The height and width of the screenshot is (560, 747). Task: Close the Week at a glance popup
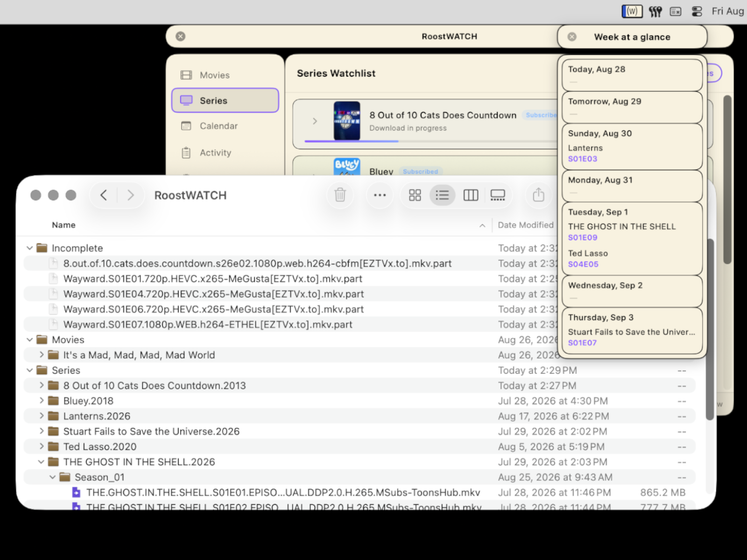(x=572, y=37)
